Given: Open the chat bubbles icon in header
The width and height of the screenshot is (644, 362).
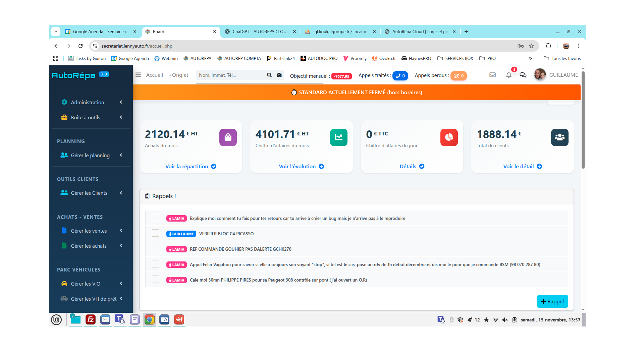Looking at the screenshot, I should (523, 75).
